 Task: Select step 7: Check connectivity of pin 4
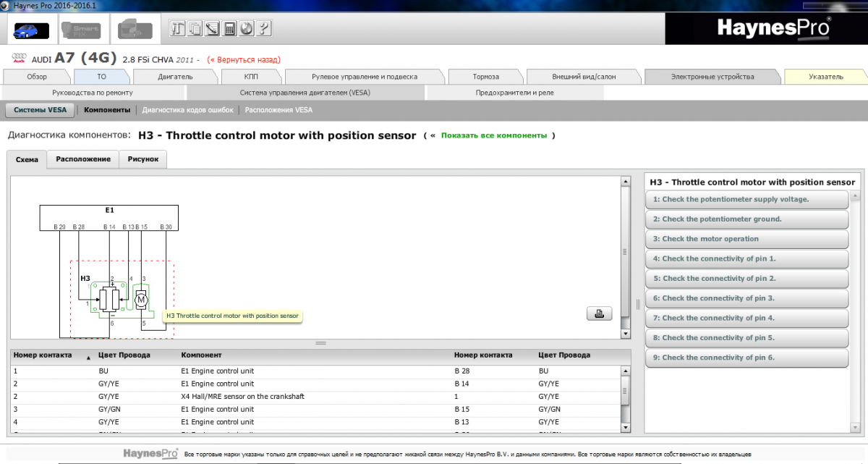click(746, 318)
